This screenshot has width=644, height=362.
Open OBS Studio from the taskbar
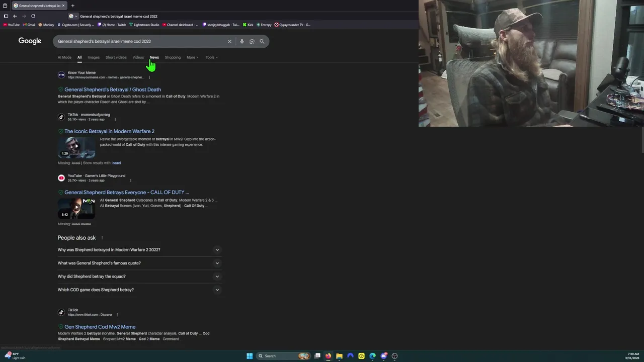coord(394,356)
